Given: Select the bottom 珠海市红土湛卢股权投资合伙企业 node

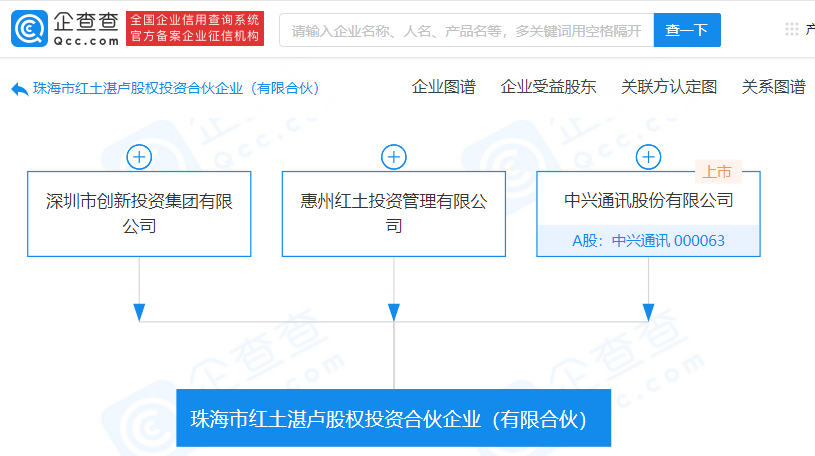Looking at the screenshot, I should pyautogui.click(x=393, y=418).
